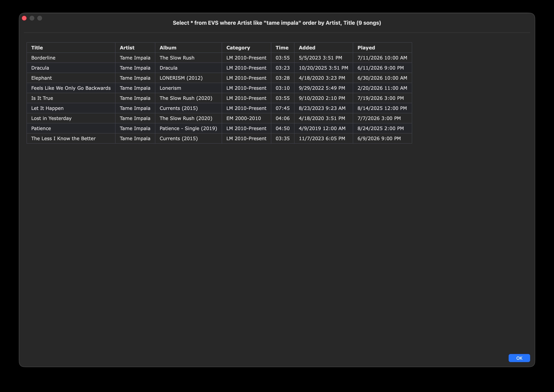
Task: Select The Less I Know the Better
Action: point(64,139)
